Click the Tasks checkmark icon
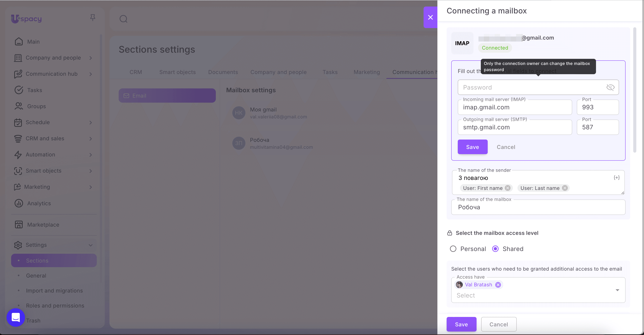This screenshot has width=644, height=335. pos(19,90)
